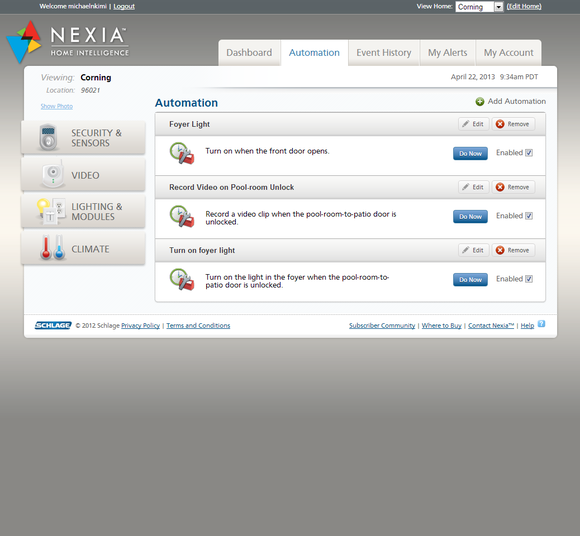
Task: Toggle Enabled checkbox for Turn on foyer light
Action: point(529,279)
